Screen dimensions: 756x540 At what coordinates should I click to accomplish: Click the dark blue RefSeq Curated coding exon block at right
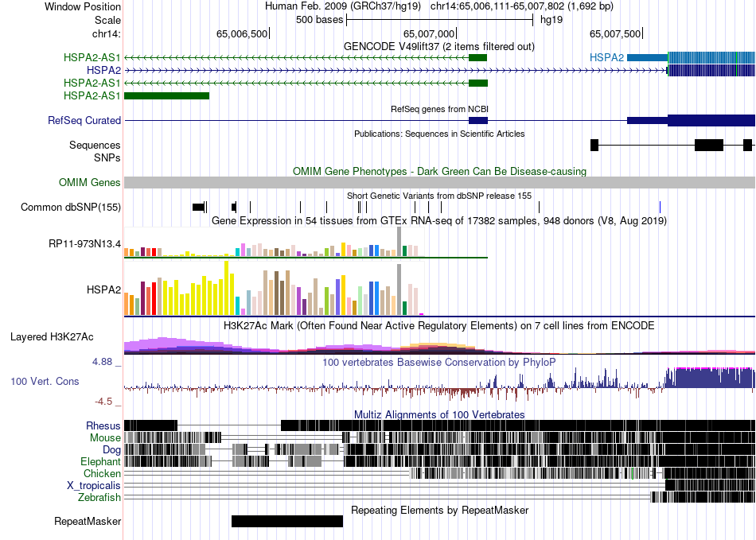tap(711, 120)
